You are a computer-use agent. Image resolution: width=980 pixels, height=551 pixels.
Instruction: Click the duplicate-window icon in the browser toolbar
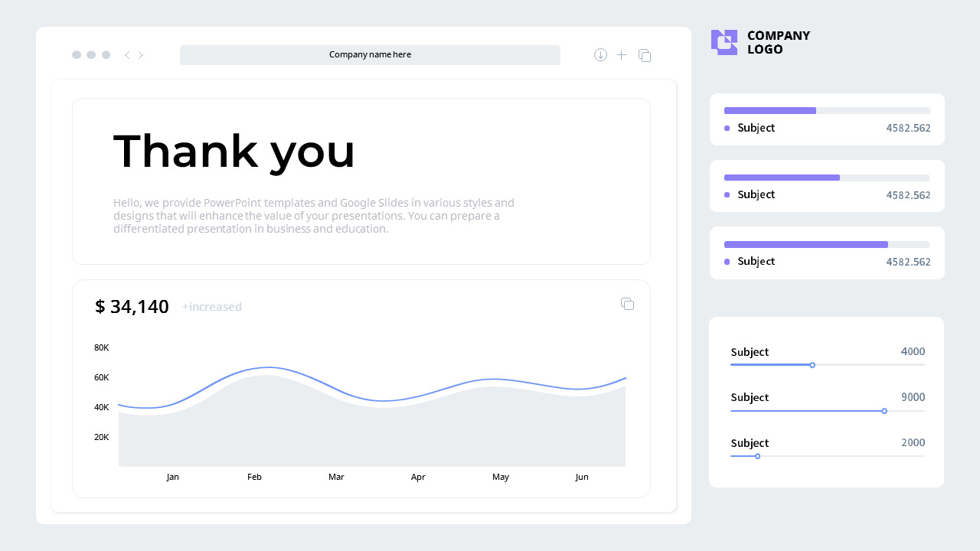click(x=645, y=55)
